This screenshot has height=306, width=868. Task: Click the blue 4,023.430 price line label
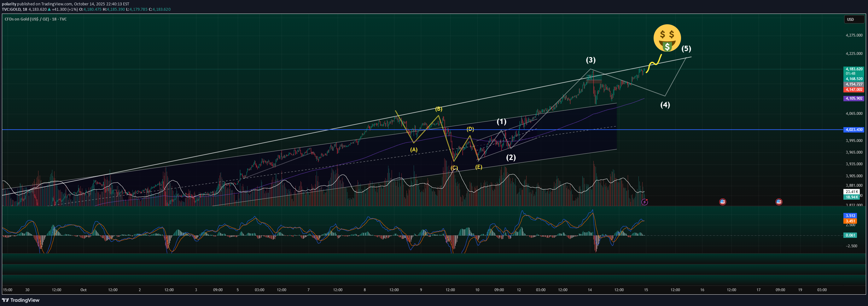pyautogui.click(x=853, y=130)
